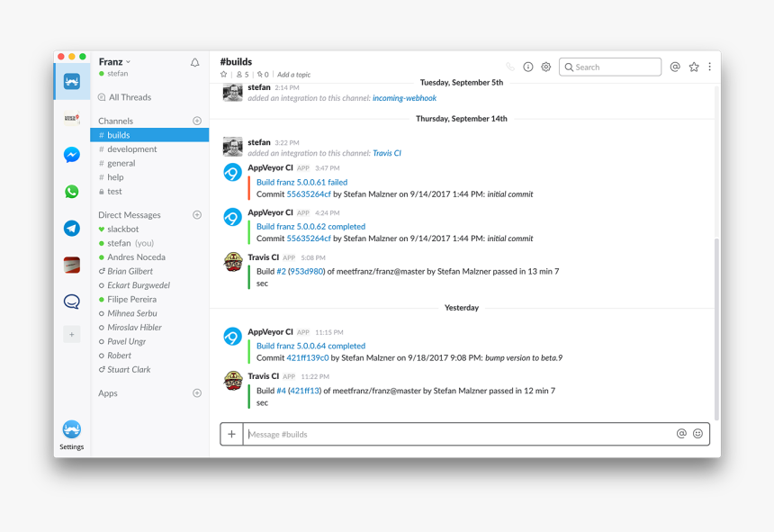Open the chat bubble service icon

pos(72,301)
